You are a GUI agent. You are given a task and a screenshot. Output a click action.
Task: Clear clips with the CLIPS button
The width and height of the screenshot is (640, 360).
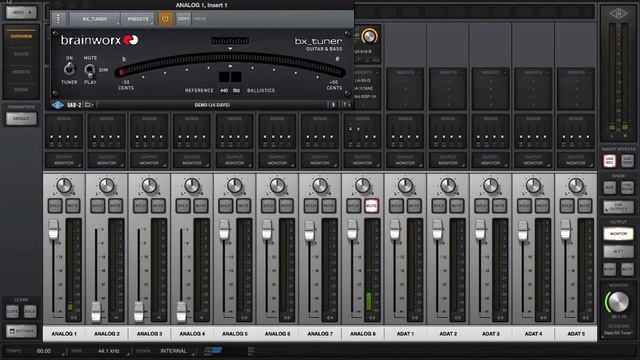pos(12,312)
